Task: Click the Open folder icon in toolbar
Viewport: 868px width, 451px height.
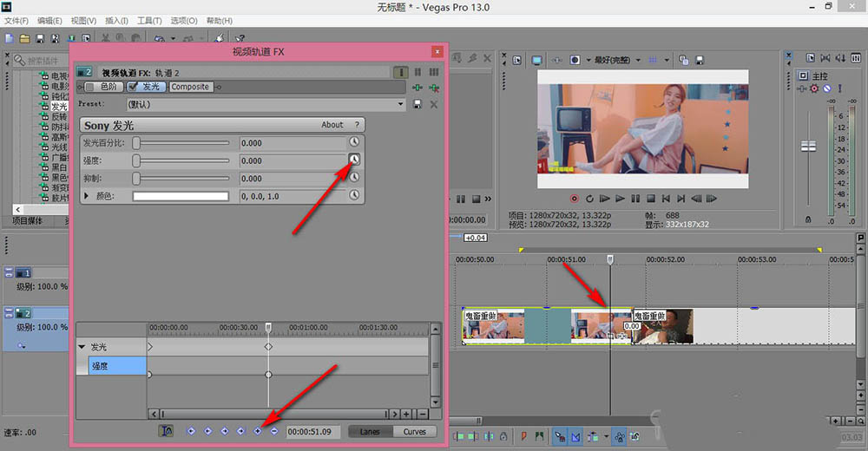Action: pyautogui.click(x=24, y=38)
